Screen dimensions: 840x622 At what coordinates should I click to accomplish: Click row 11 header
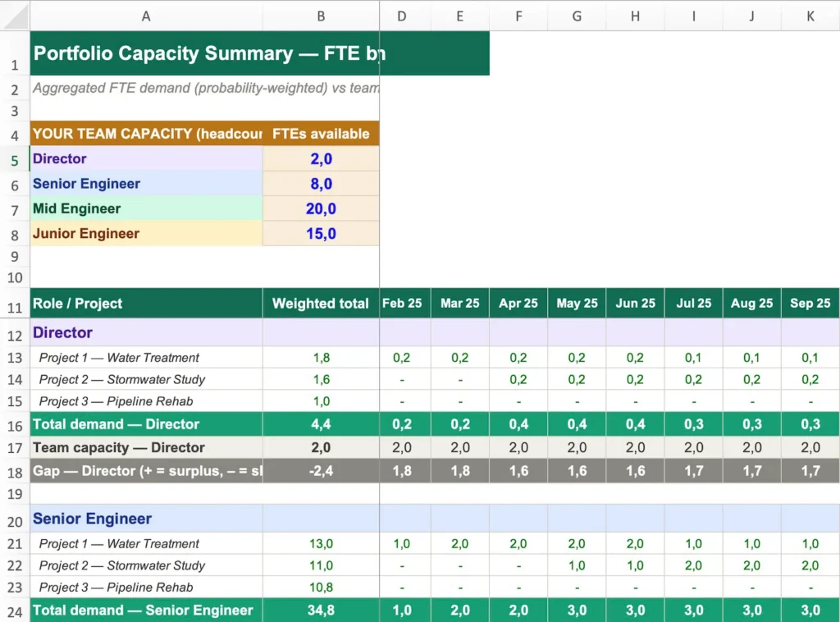[x=14, y=303]
